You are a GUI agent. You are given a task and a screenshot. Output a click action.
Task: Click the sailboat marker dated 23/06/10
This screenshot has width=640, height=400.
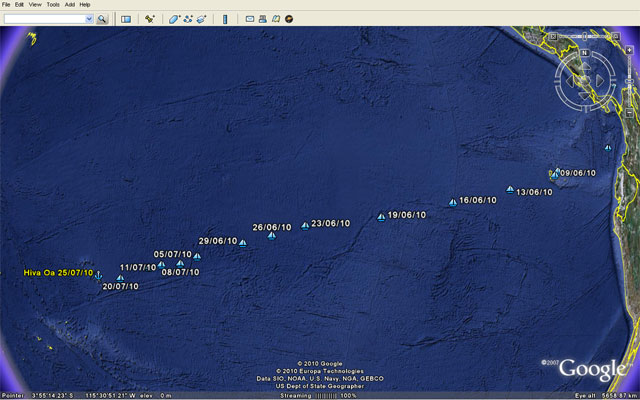(x=305, y=226)
